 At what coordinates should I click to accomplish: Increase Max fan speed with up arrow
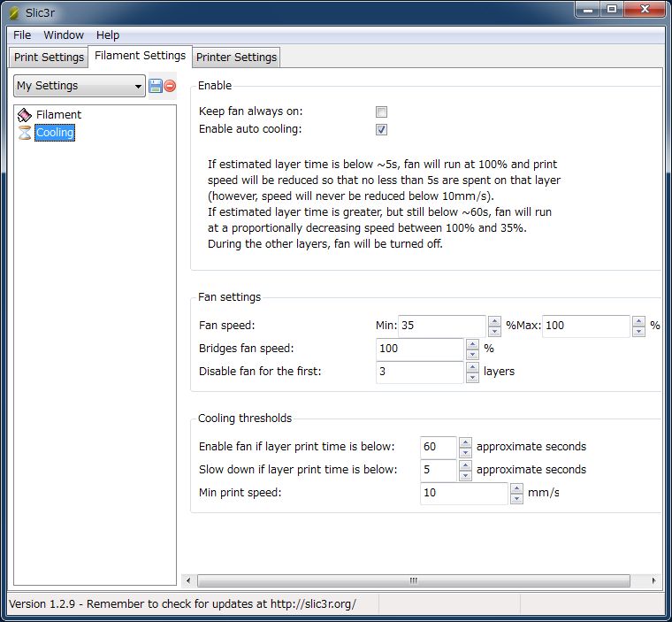(638, 321)
